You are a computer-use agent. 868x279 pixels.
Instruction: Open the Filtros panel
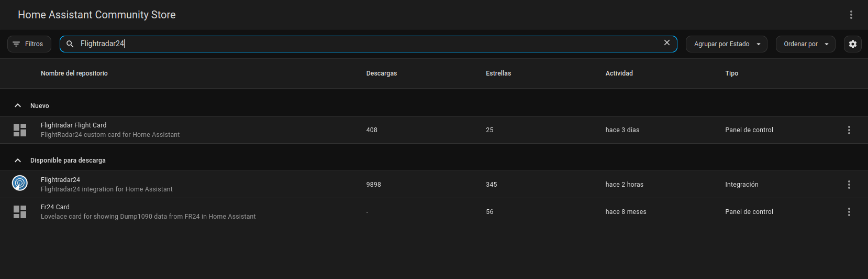(29, 44)
